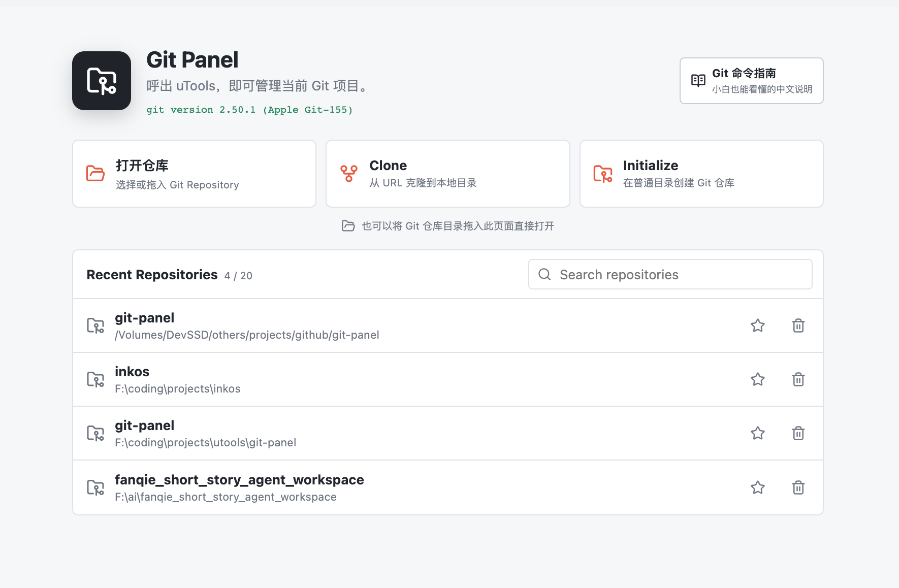Click repo icon for fanqie_short_story_agent_workspace
899x588 pixels.
click(95, 488)
